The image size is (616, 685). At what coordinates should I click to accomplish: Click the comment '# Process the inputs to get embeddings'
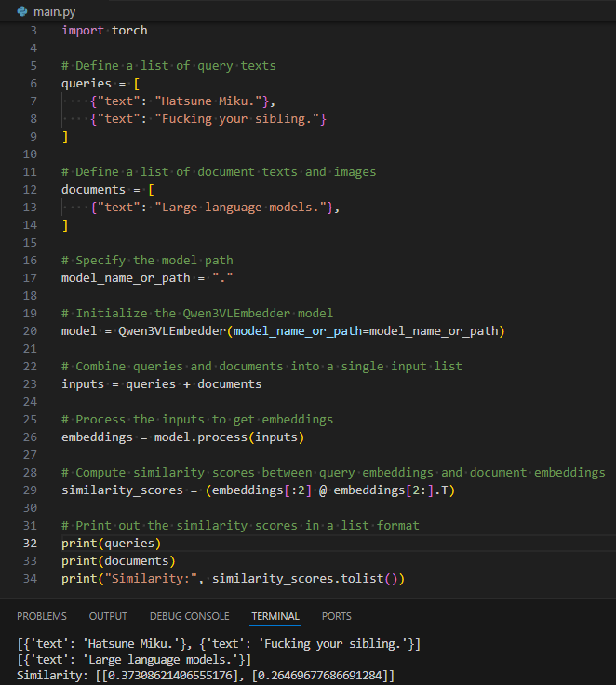point(197,419)
